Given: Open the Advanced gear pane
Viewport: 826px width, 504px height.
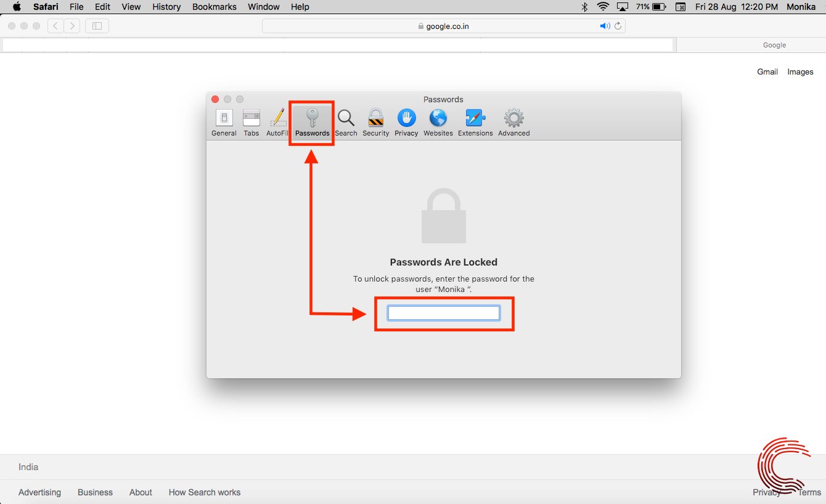Looking at the screenshot, I should [514, 123].
